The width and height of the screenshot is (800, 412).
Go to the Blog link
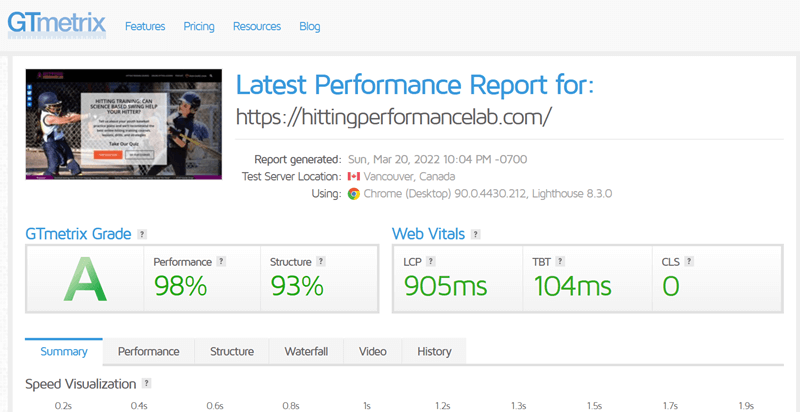click(x=310, y=27)
